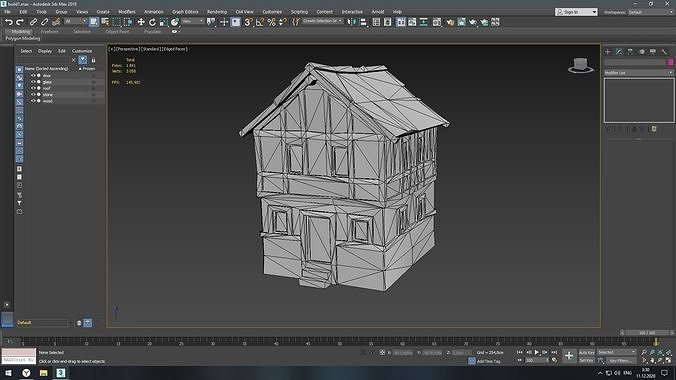
Task: Hide the door object via its eye icon
Action: tap(33, 75)
